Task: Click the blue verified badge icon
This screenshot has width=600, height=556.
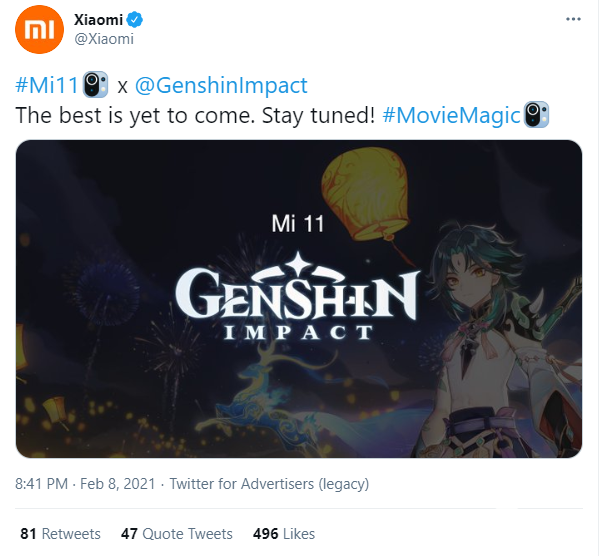Action: pos(135,20)
